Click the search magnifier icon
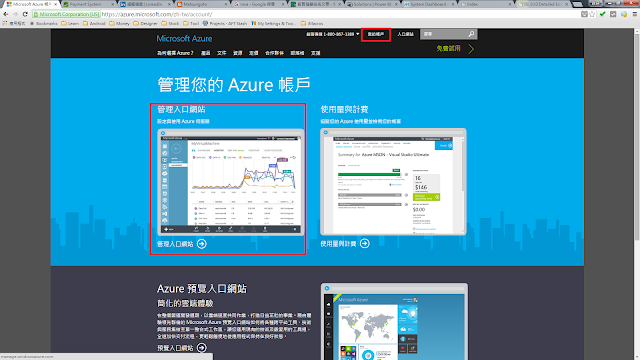The width and height of the screenshot is (640, 360). pyautogui.click(x=471, y=34)
